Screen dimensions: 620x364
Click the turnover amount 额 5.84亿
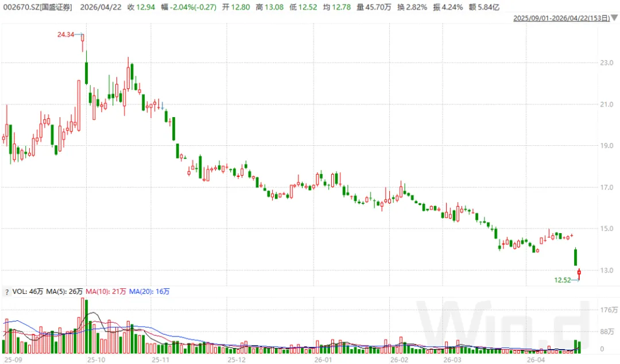coord(484,7)
